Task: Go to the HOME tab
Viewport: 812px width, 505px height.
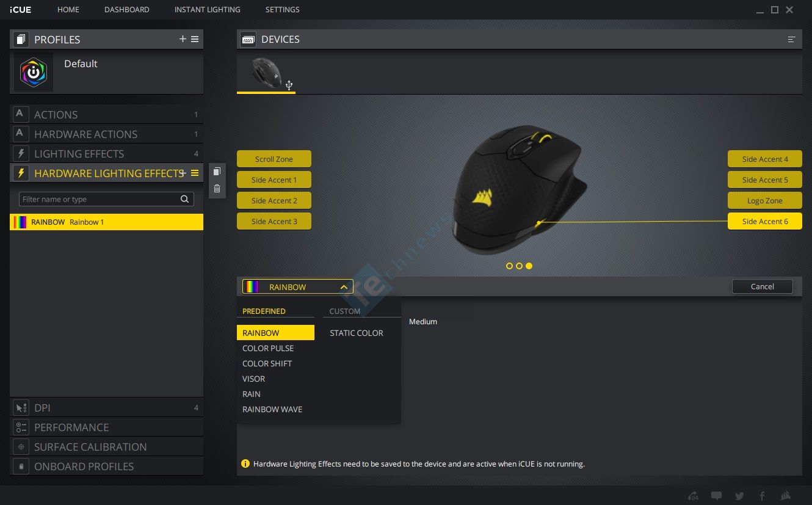Action: pos(68,10)
